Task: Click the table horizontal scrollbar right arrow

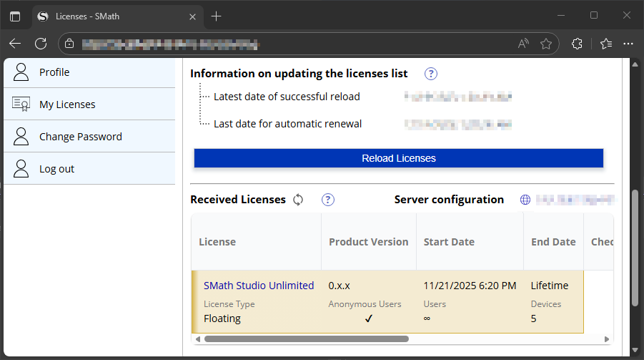Action: 607,339
